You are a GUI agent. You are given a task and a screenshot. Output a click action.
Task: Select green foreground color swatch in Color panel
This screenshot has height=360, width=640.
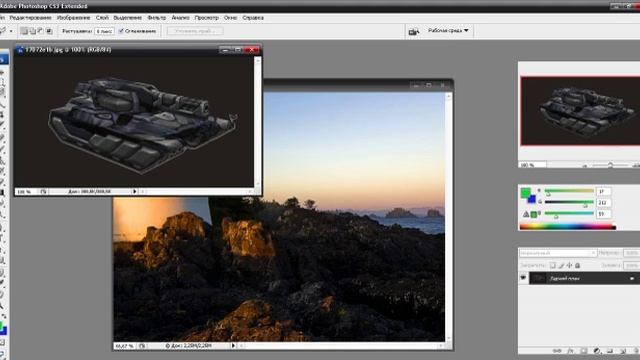(526, 193)
